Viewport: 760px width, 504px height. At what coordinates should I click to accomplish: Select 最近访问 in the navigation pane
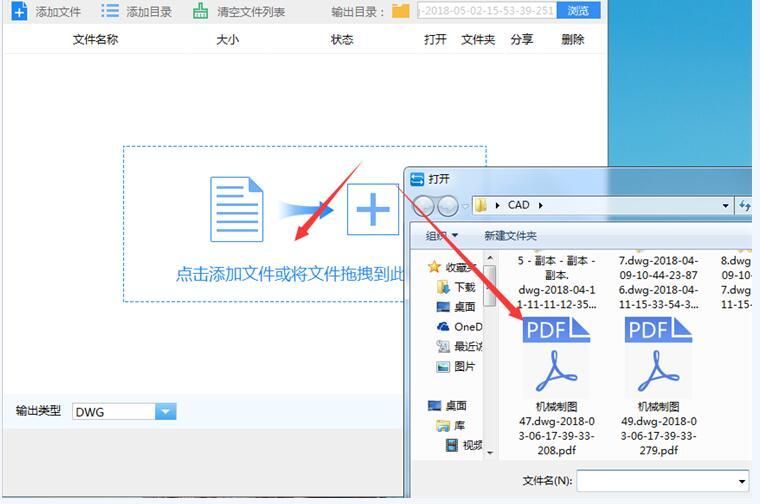pos(460,346)
